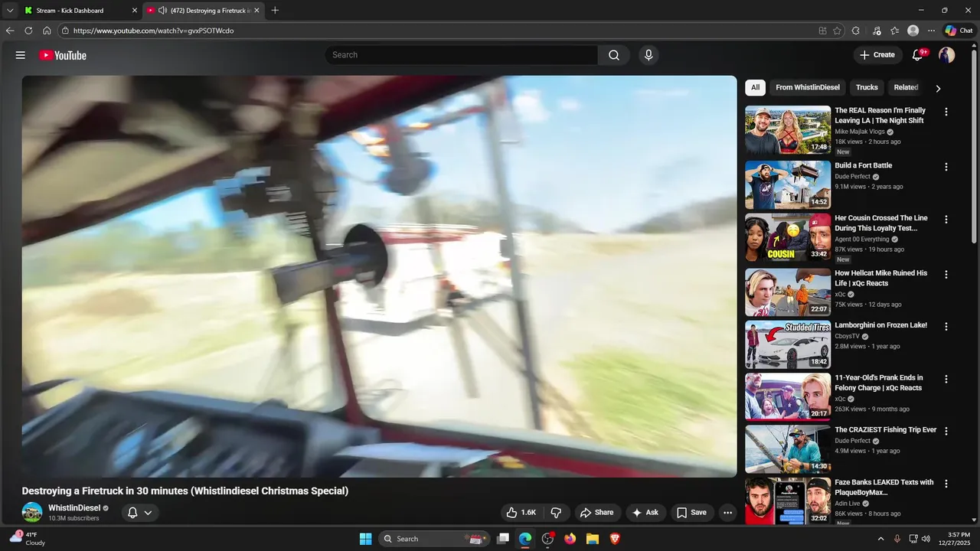Select the All filter chip
This screenshot has height=551, width=980.
coord(755,87)
